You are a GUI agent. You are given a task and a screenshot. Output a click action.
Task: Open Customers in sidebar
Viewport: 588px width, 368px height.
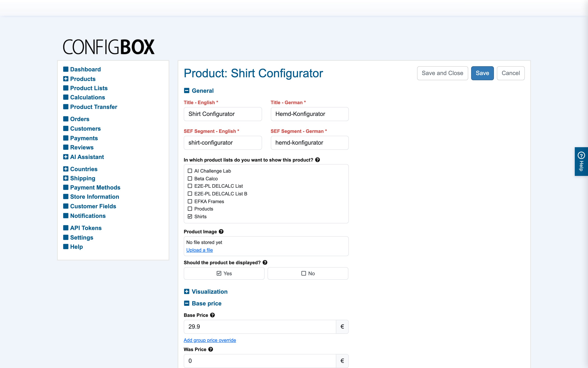[x=85, y=128]
